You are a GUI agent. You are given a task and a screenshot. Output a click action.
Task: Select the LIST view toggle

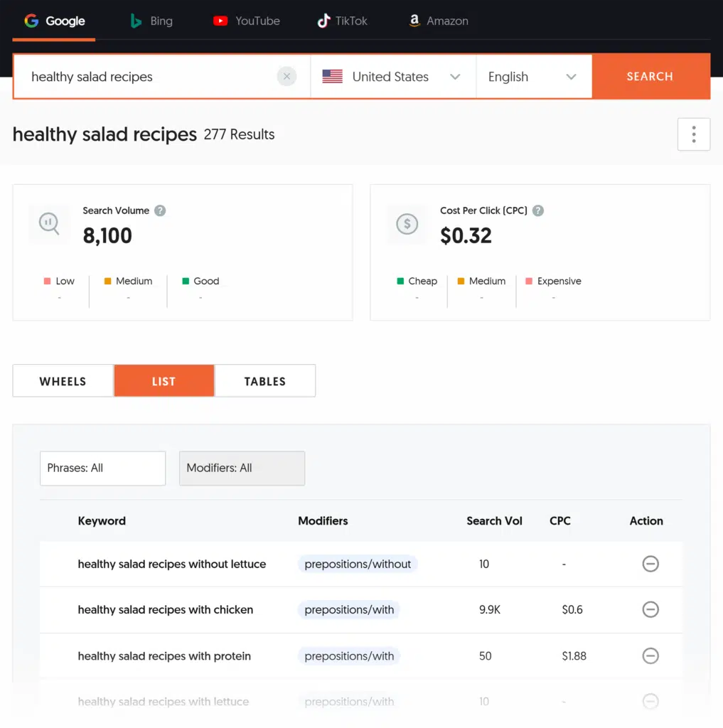164,381
